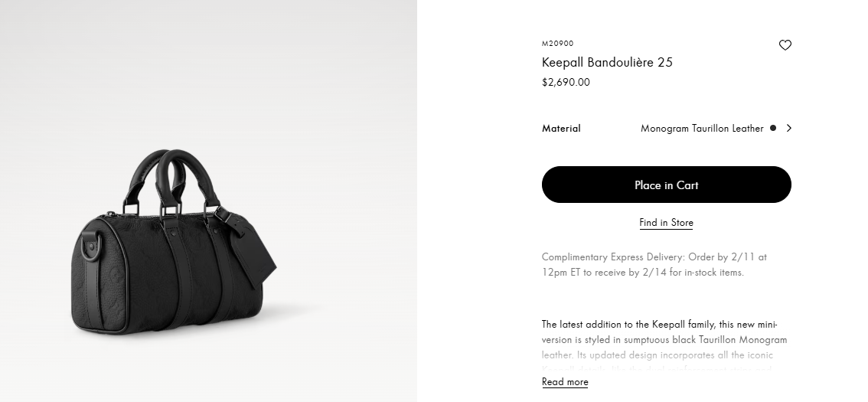Open the Monogram Taurillon Leather material selector
The height and width of the screenshot is (402, 868).
[x=702, y=129]
